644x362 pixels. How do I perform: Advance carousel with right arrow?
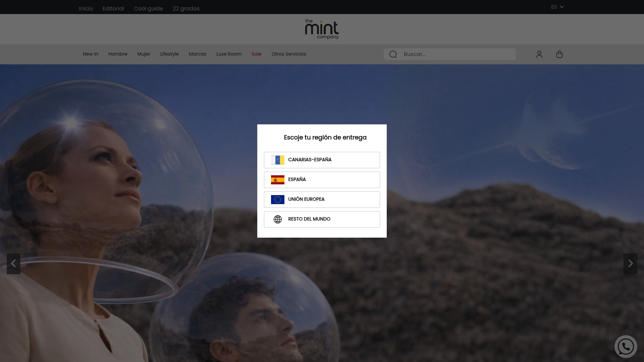(x=631, y=264)
